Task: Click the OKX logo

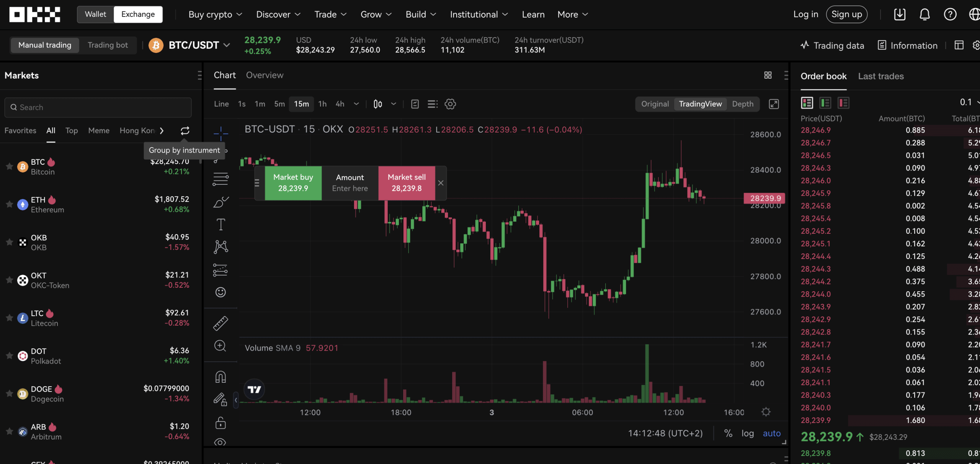Action: (35, 15)
